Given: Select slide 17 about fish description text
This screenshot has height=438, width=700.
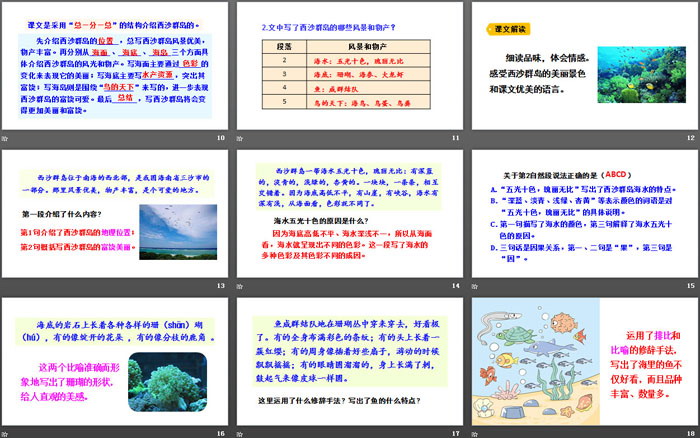Looking at the screenshot, I should tap(349, 358).
